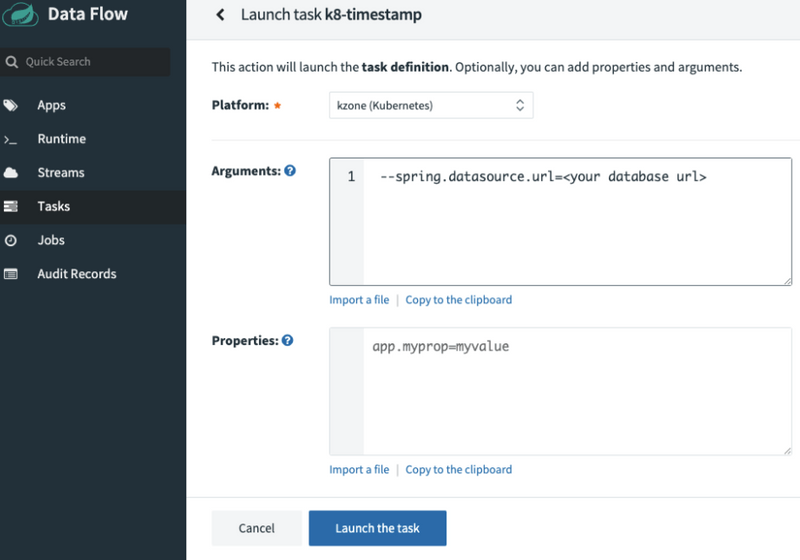This screenshot has width=800, height=560.
Task: Open Apps in the sidebar
Action: click(93, 106)
